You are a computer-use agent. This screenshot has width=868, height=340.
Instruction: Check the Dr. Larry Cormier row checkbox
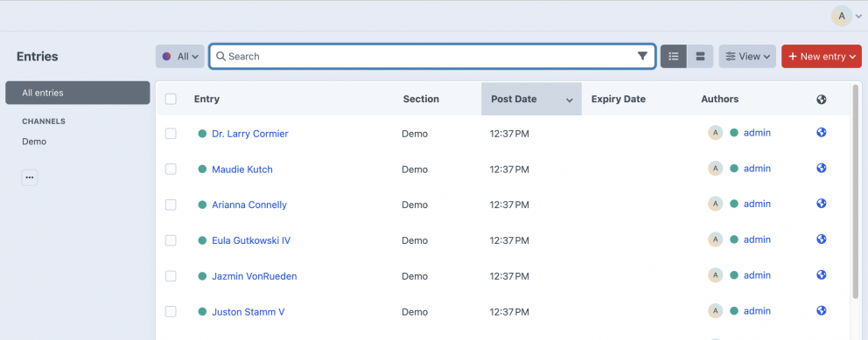point(171,134)
